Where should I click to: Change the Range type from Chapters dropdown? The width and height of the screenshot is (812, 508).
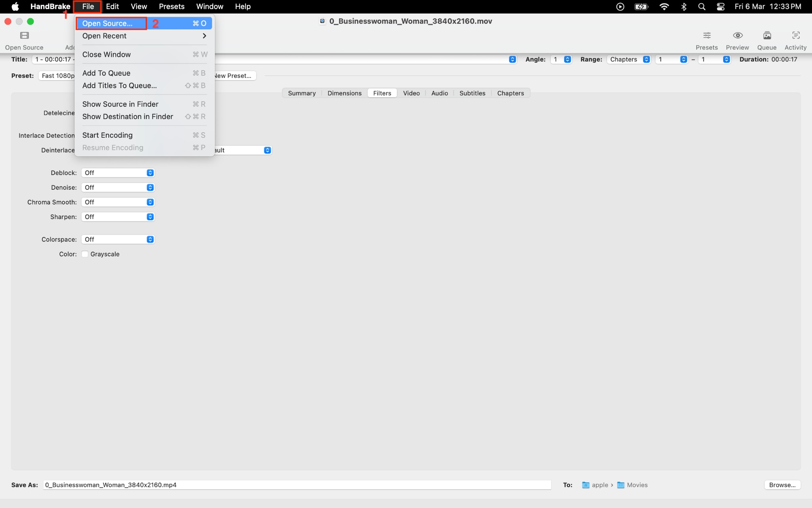coord(628,59)
